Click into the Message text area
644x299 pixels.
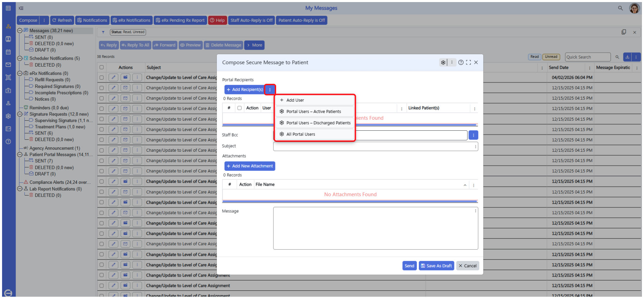tap(375, 228)
